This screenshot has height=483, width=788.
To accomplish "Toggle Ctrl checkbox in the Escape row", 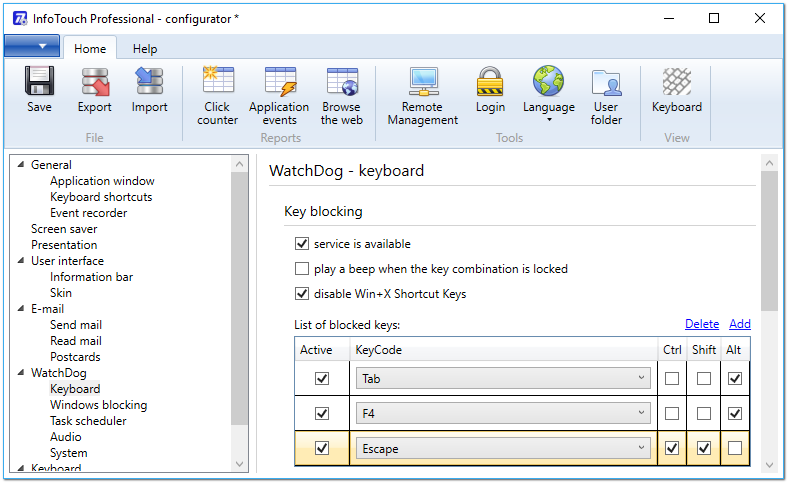I will coord(672,448).
